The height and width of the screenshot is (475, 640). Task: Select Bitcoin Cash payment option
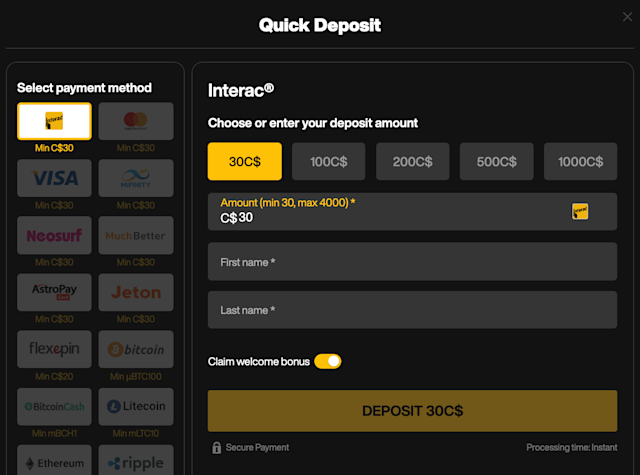(54, 406)
